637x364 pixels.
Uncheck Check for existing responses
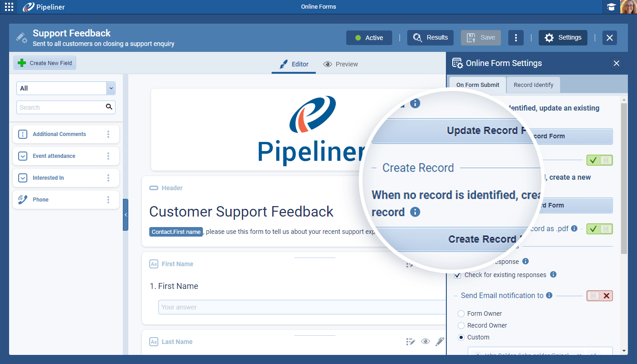tap(458, 275)
